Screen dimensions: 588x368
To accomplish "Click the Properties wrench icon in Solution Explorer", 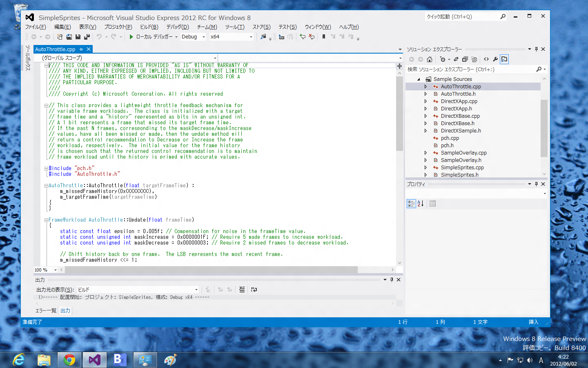I will 495,59.
